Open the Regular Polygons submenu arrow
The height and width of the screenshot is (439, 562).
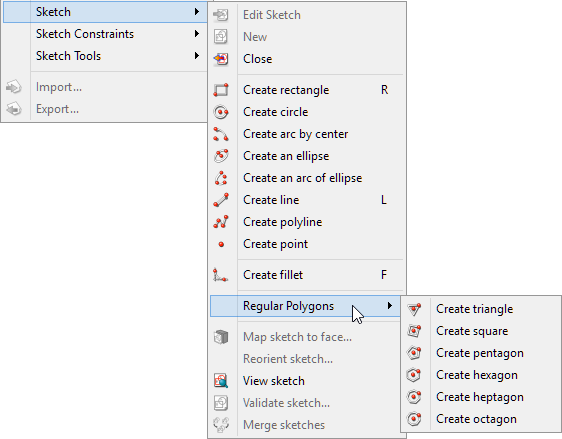390,306
